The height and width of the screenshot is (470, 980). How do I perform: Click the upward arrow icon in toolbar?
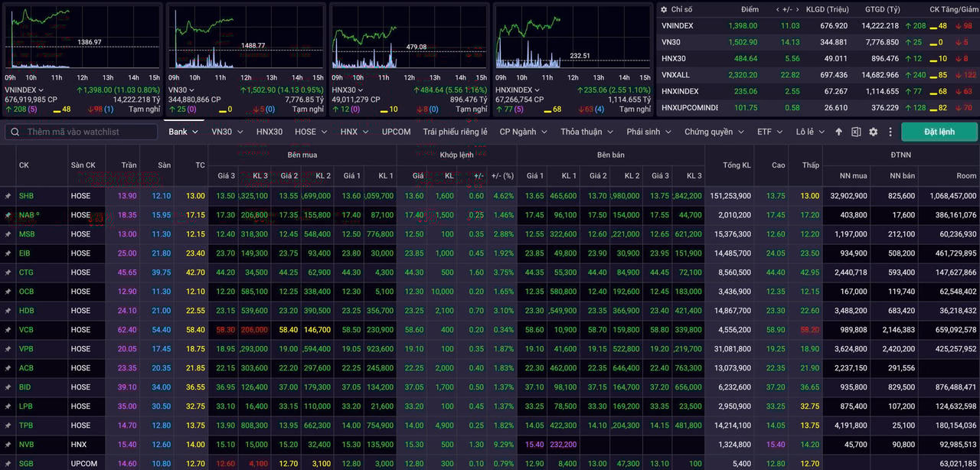click(x=838, y=132)
